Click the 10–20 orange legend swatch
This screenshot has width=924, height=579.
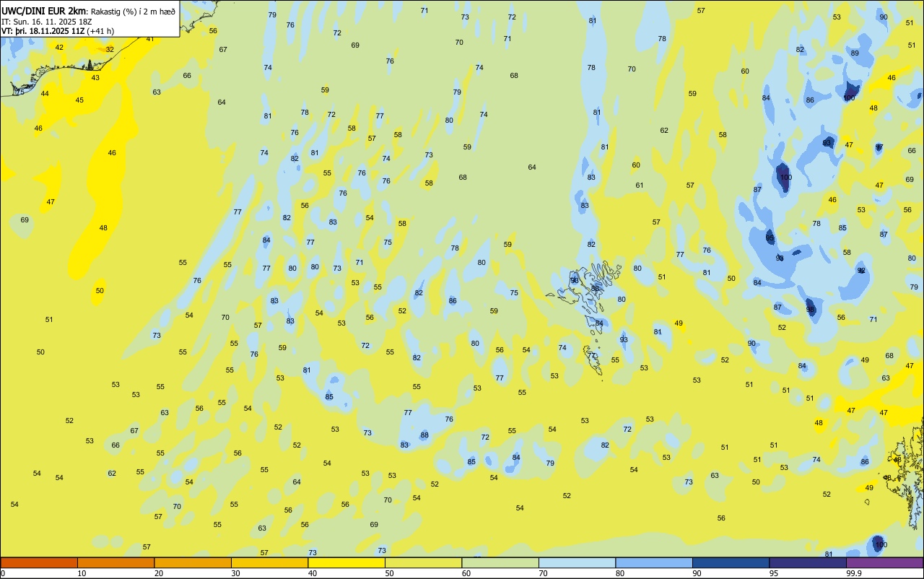pyautogui.click(x=115, y=562)
